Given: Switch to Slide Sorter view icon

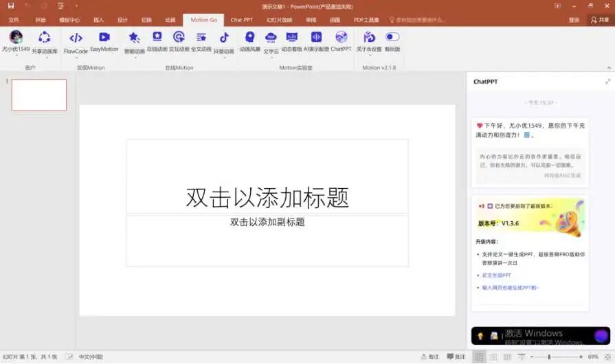Looking at the screenshot, I should pos(493,356).
